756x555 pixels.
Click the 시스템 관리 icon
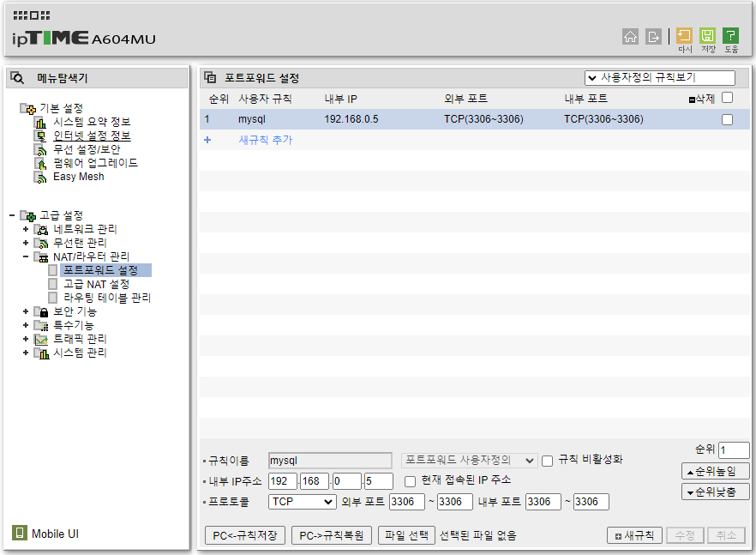click(41, 353)
